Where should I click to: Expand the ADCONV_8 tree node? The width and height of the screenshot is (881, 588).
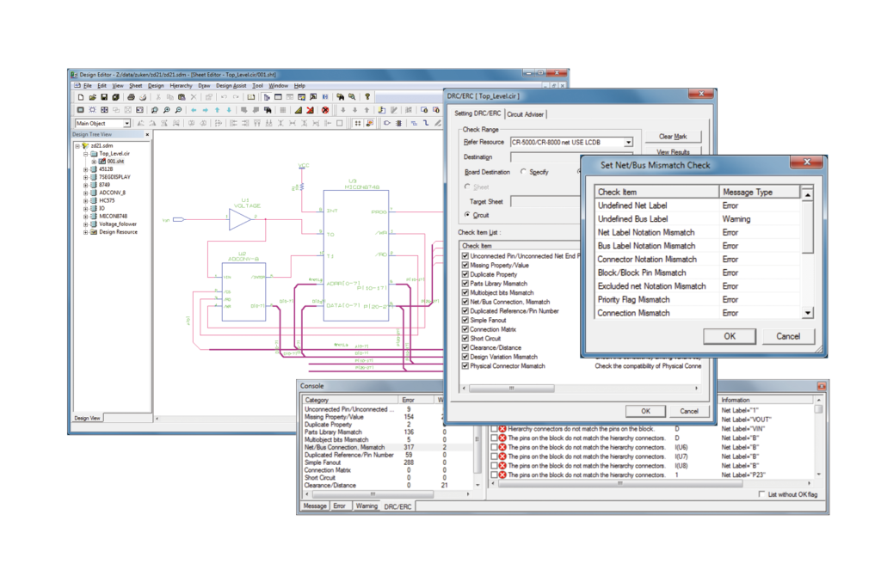(86, 193)
